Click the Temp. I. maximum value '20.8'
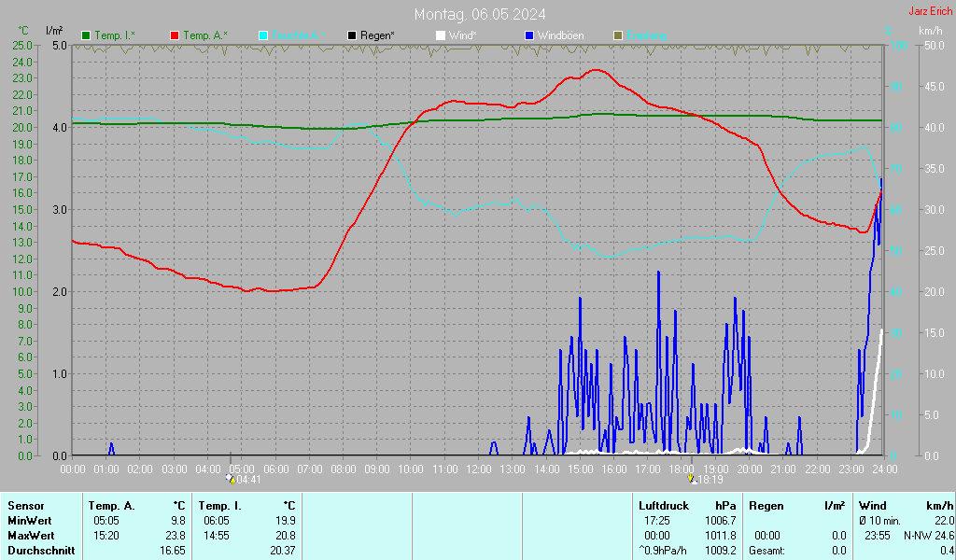Image resolution: width=956 pixels, height=560 pixels. tap(286, 536)
